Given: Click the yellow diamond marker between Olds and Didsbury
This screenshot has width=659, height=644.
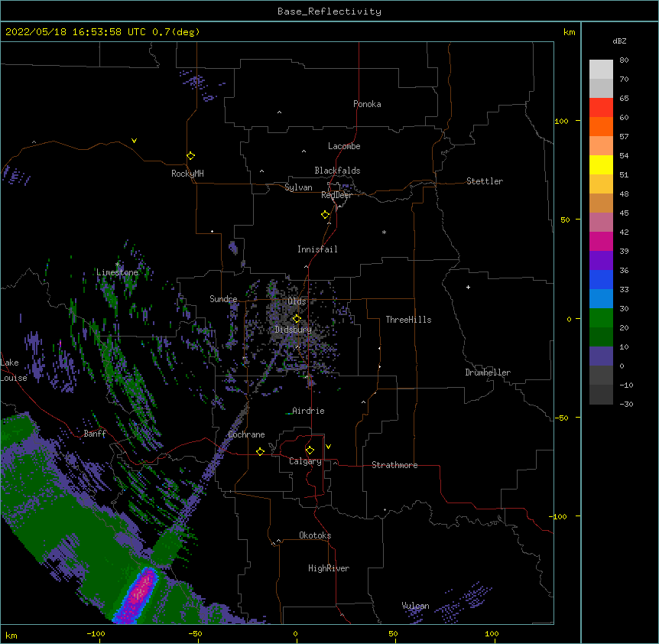Looking at the screenshot, I should [297, 318].
